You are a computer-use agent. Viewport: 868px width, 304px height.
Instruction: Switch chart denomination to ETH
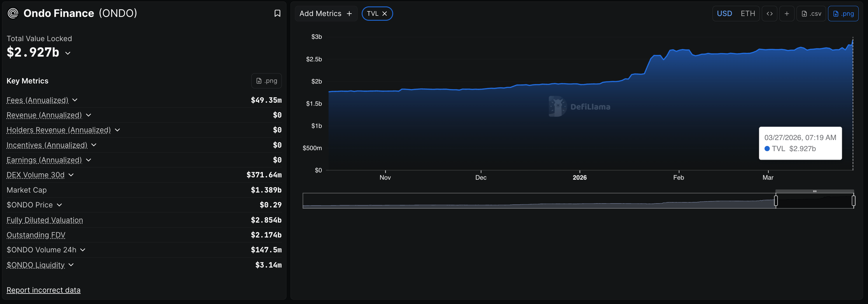coord(747,13)
